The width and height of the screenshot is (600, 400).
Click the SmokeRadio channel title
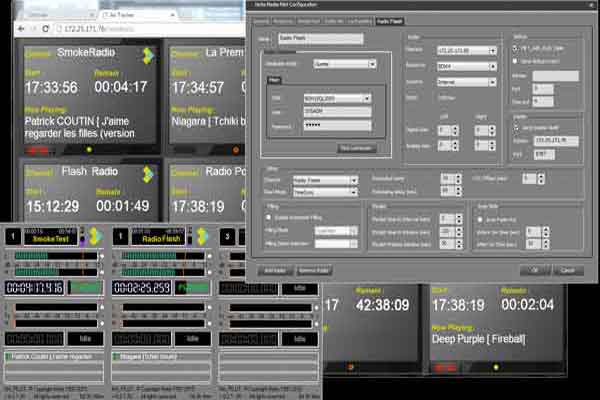[86, 52]
